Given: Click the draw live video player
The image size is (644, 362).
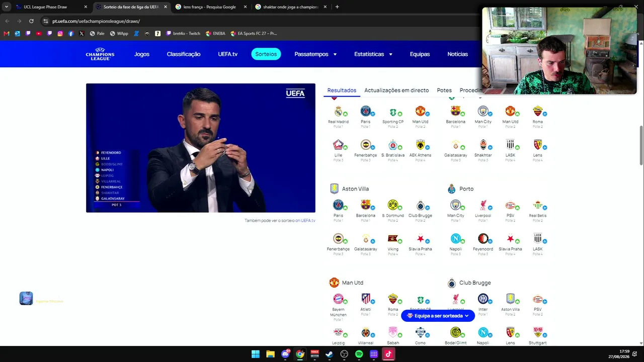Looking at the screenshot, I should 201,148.
